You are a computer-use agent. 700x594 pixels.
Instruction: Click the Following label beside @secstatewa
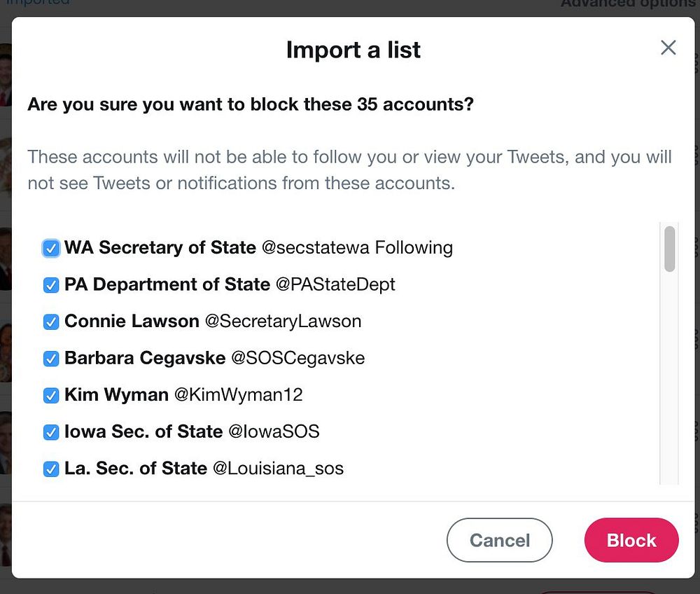[x=414, y=248]
